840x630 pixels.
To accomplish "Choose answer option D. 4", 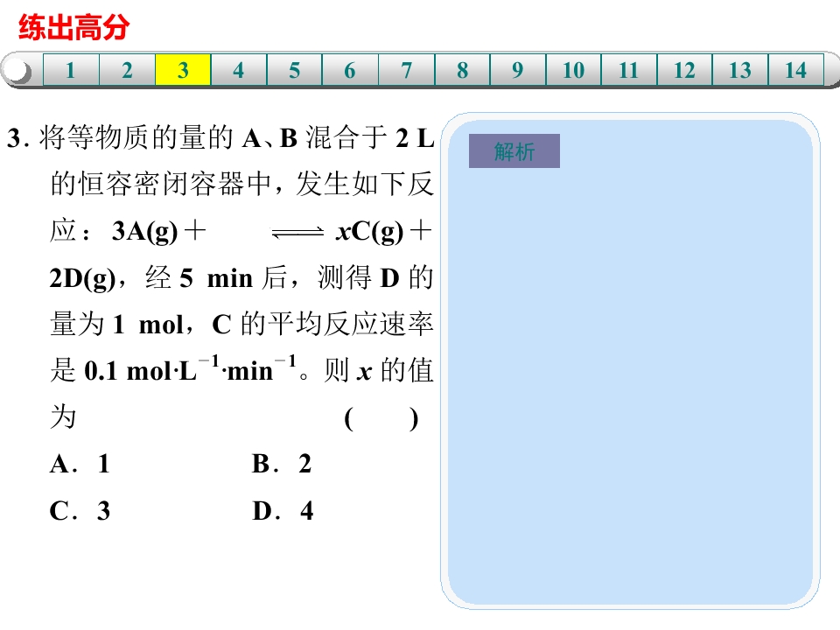I will tap(283, 510).
